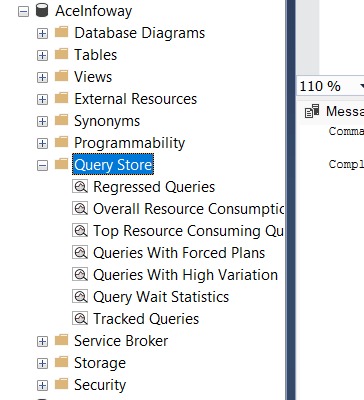364x400 pixels.
Task: Select the Programmability folder label
Action: [x=129, y=143]
